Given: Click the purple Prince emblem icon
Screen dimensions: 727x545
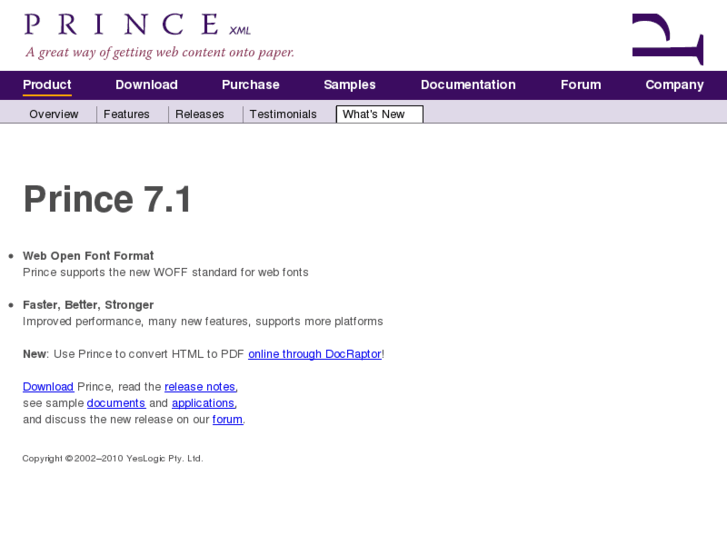Looking at the screenshot, I should tap(668, 39).
